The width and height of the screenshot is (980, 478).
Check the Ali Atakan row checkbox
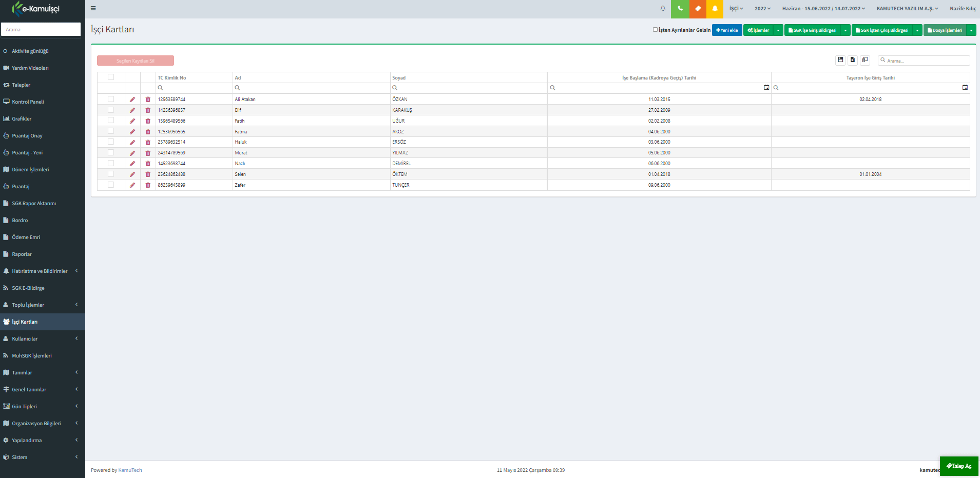[x=111, y=99]
